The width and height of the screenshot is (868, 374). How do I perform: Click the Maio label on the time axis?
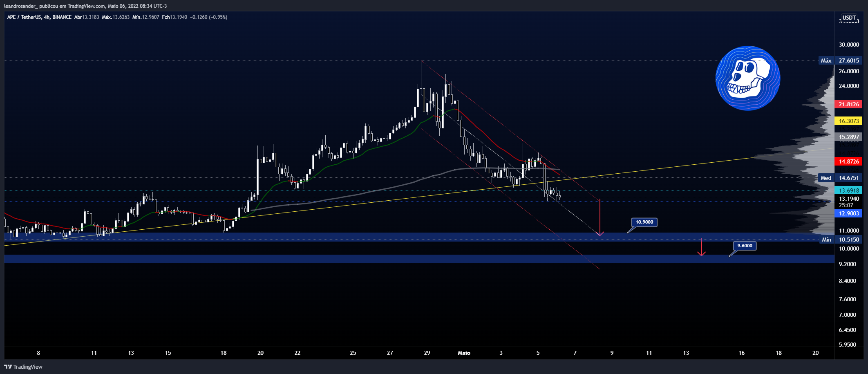[464, 353]
